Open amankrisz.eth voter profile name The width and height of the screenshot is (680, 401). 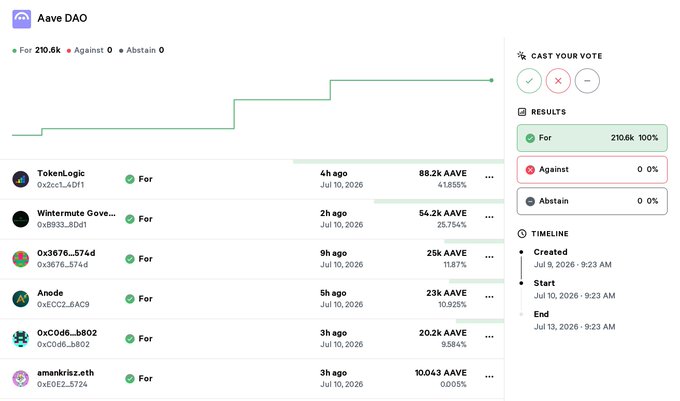pos(65,373)
